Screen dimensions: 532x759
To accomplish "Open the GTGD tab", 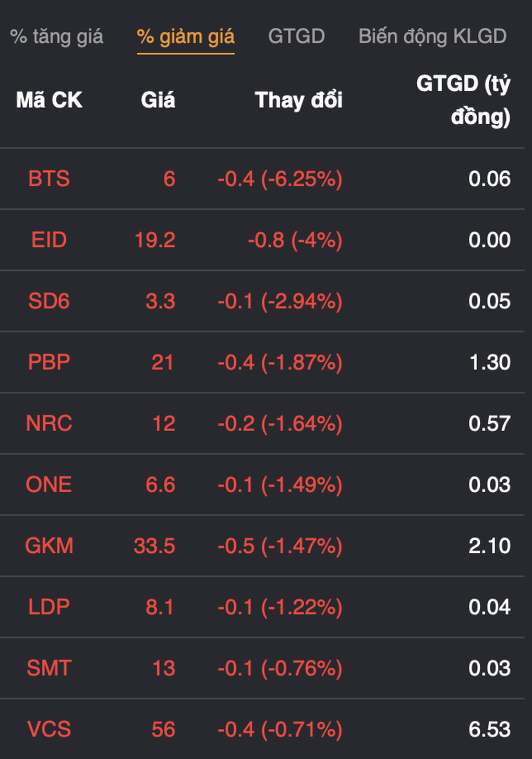I will [x=296, y=37].
